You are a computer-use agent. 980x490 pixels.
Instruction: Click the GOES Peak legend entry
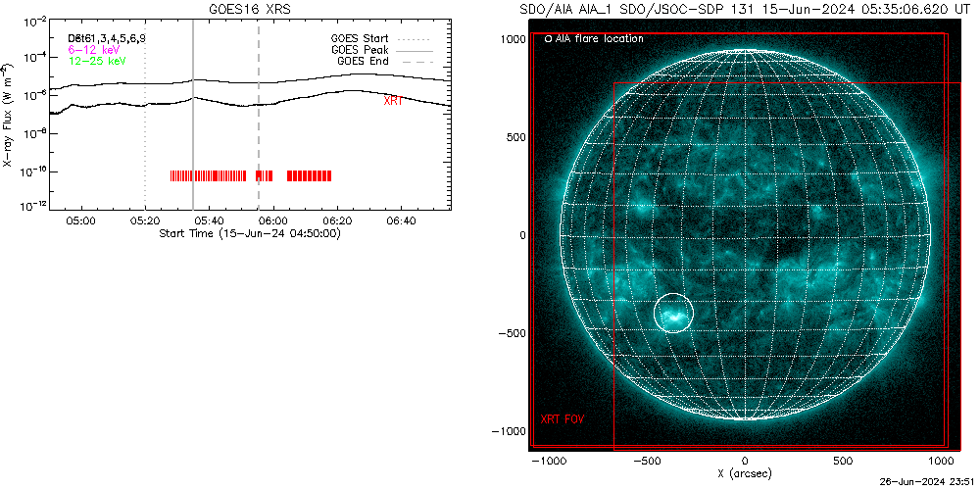382,50
